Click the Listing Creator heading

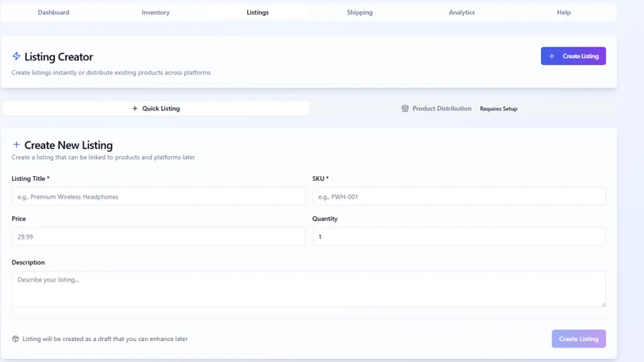[x=59, y=56]
